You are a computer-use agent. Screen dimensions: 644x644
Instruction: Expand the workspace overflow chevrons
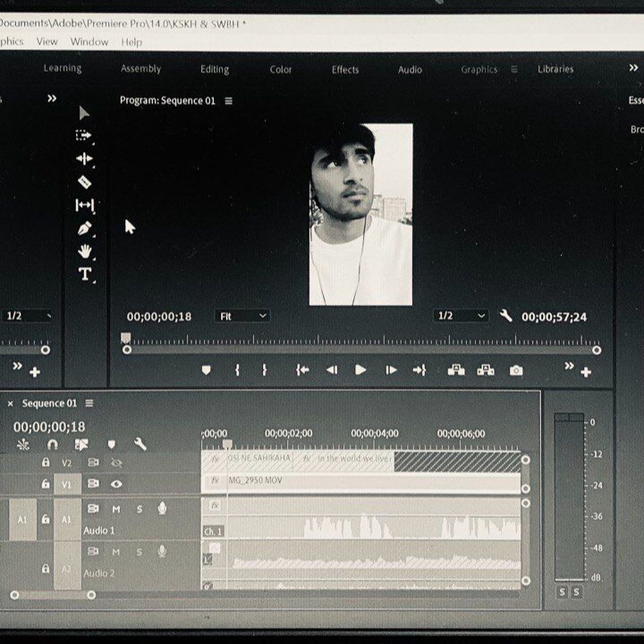click(x=633, y=68)
